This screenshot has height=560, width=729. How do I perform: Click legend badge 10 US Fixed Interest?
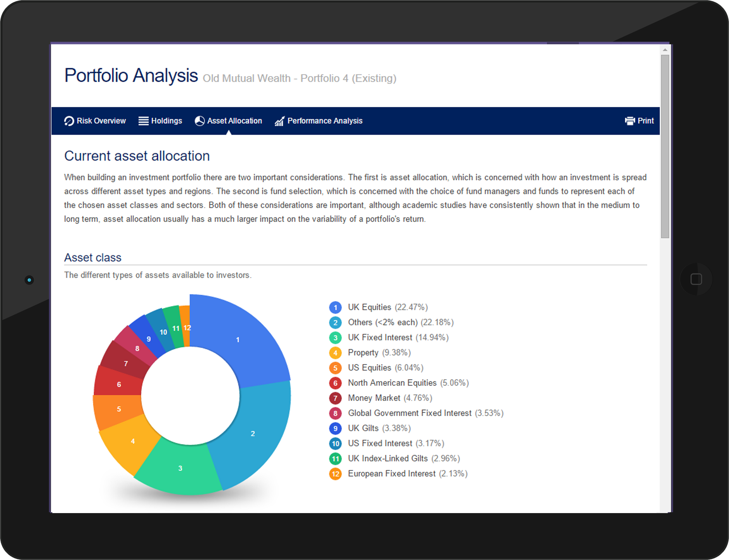(x=335, y=443)
